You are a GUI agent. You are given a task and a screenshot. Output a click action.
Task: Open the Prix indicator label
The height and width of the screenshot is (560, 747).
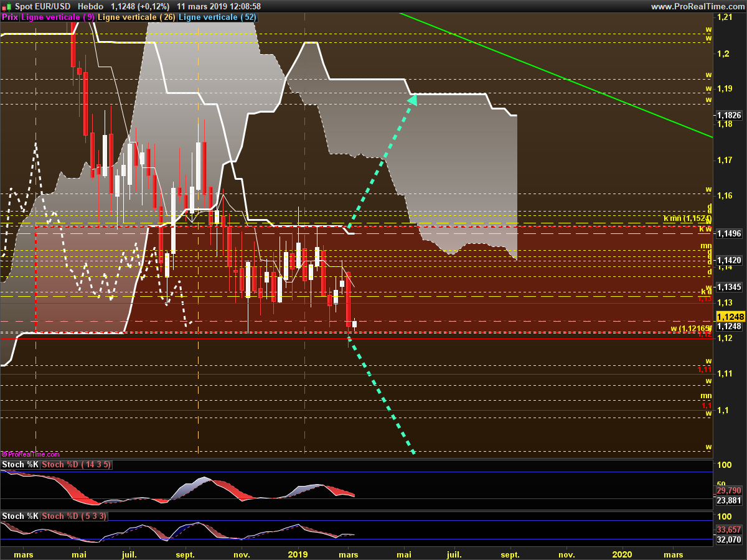10,17
